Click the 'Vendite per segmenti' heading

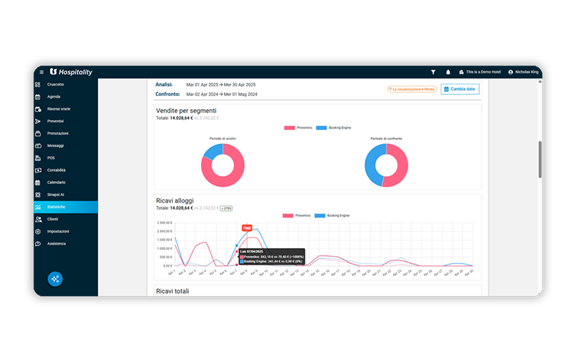186,111
